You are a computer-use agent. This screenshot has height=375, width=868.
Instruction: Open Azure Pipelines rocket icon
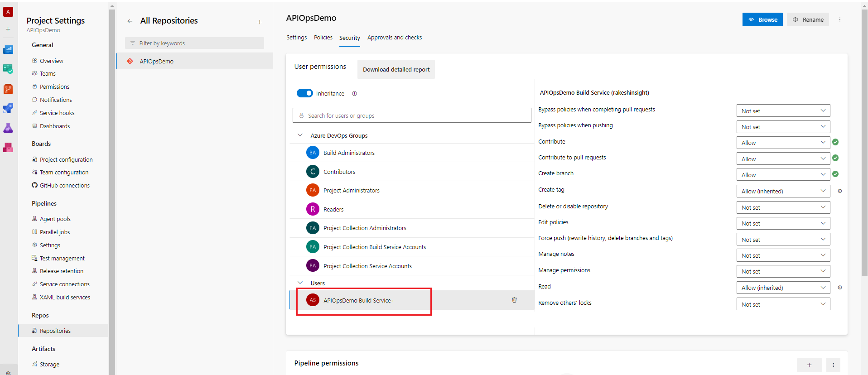coord(8,108)
